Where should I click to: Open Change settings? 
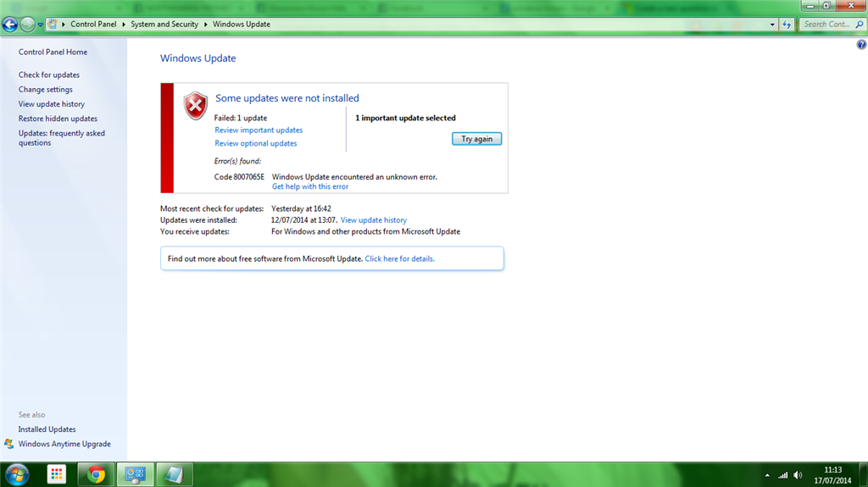point(46,89)
